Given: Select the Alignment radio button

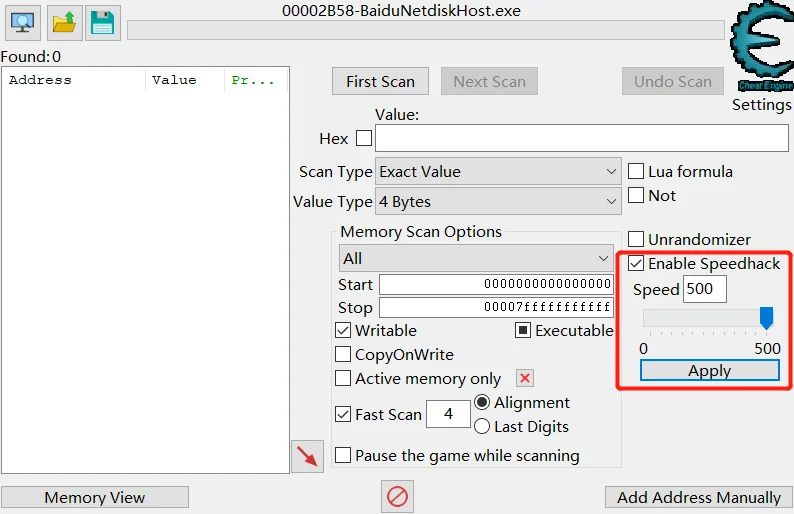Looking at the screenshot, I should (x=482, y=402).
